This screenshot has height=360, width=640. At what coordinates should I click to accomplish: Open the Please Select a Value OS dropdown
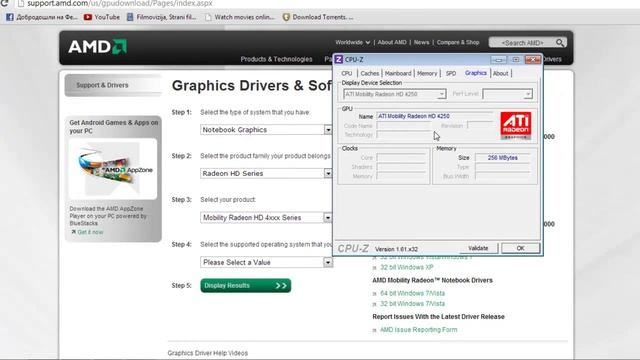pos(328,262)
